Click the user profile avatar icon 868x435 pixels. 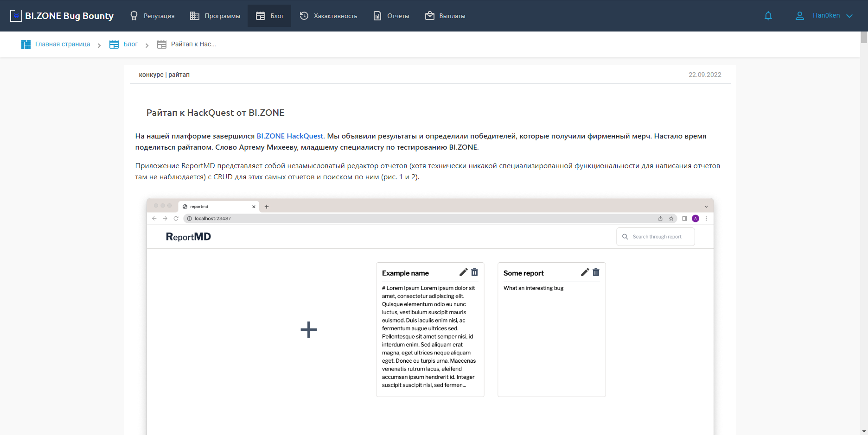tap(800, 16)
